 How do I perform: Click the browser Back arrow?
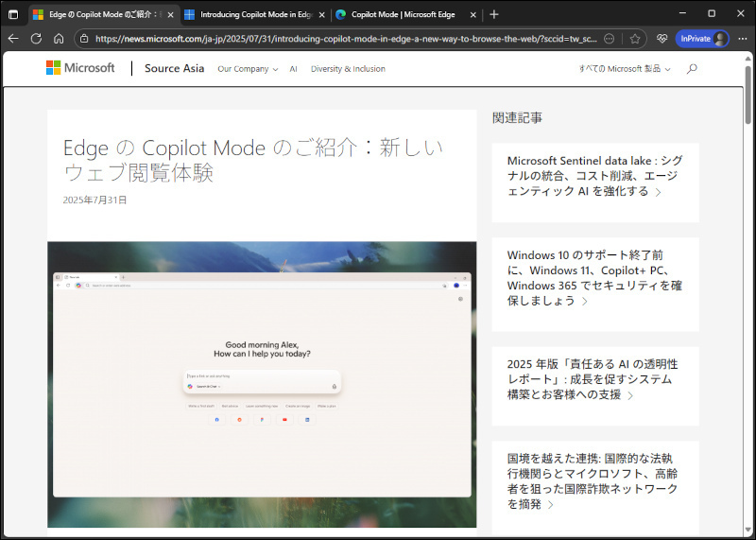tap(13, 39)
